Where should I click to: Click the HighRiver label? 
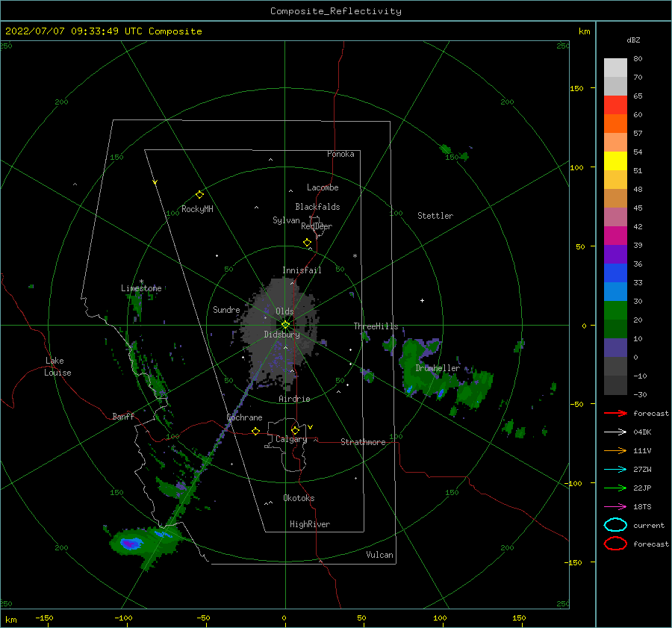310,524
